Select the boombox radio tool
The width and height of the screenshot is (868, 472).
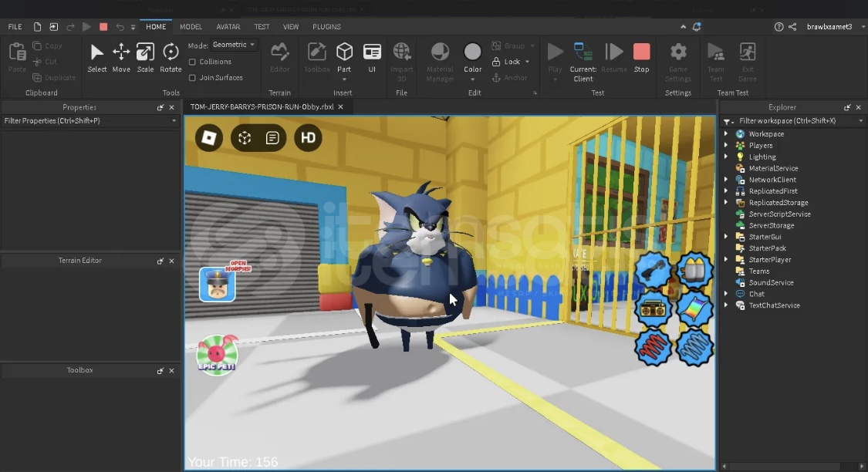(654, 309)
